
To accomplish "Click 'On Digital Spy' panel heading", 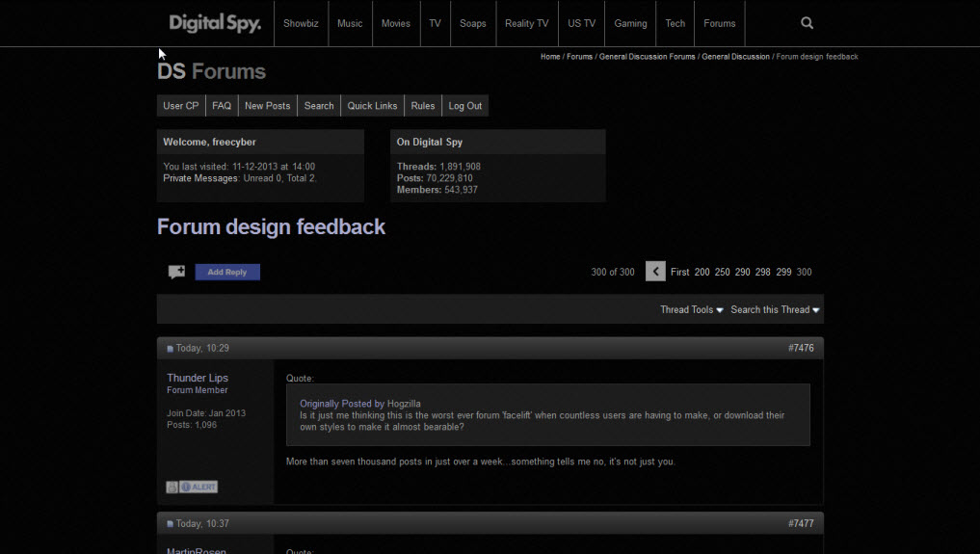I will click(430, 142).
